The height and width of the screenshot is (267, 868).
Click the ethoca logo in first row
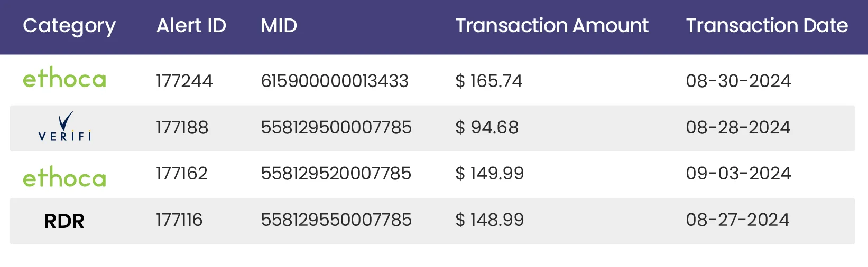[64, 79]
